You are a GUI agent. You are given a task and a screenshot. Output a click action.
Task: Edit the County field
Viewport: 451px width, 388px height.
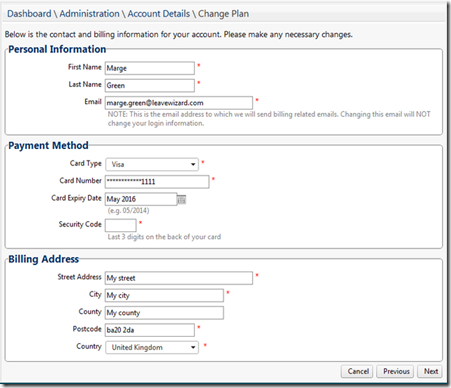pos(164,313)
